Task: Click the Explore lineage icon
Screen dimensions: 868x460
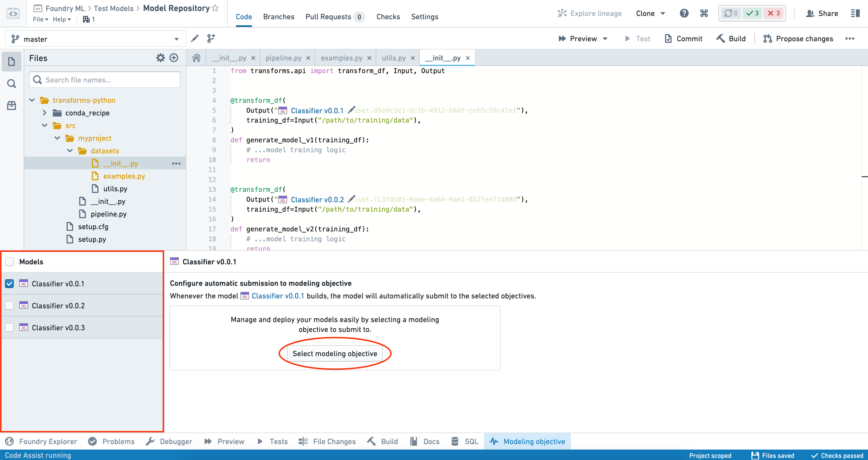Action: point(560,13)
